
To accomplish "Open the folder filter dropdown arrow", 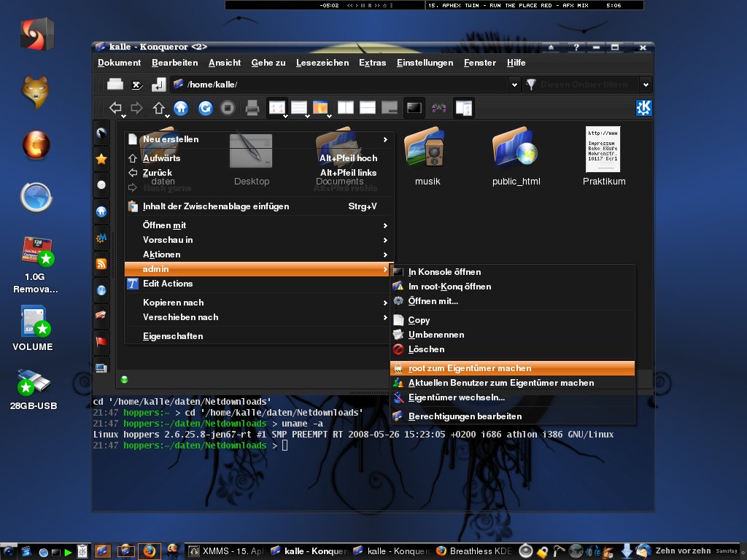I will (x=646, y=85).
